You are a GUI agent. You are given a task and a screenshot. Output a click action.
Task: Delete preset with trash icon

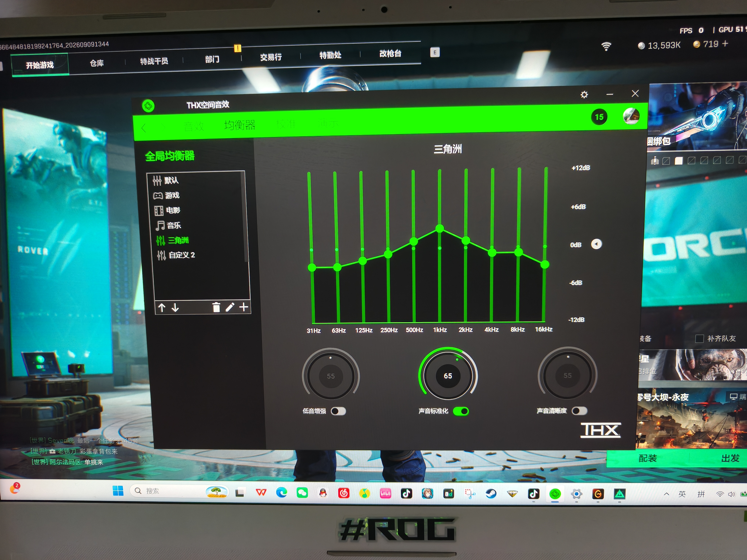click(x=216, y=307)
